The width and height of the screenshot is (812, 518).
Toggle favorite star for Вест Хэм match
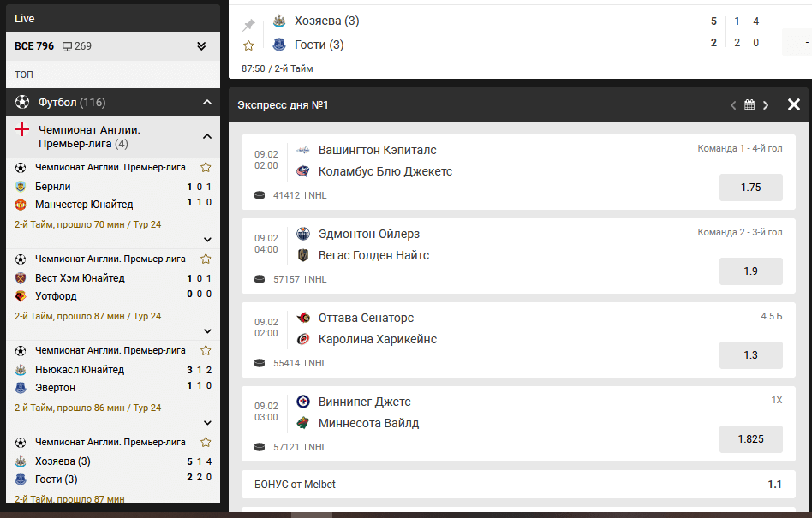pos(206,259)
